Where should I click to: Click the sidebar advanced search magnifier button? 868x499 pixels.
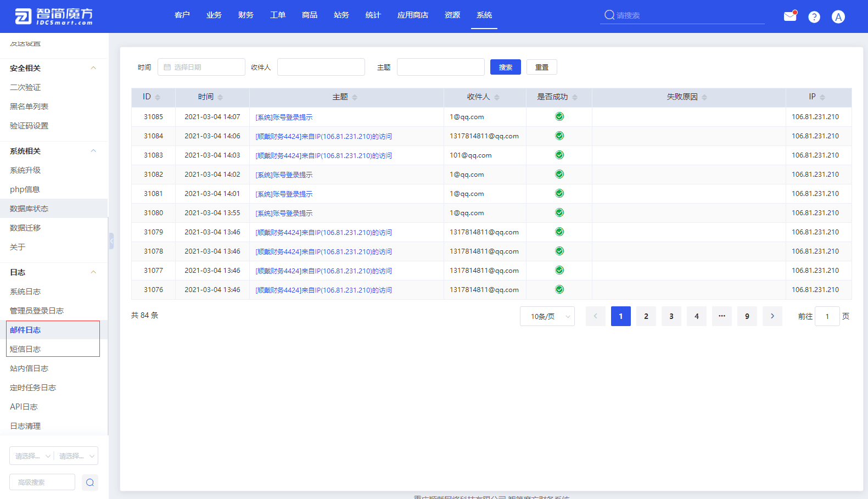90,482
